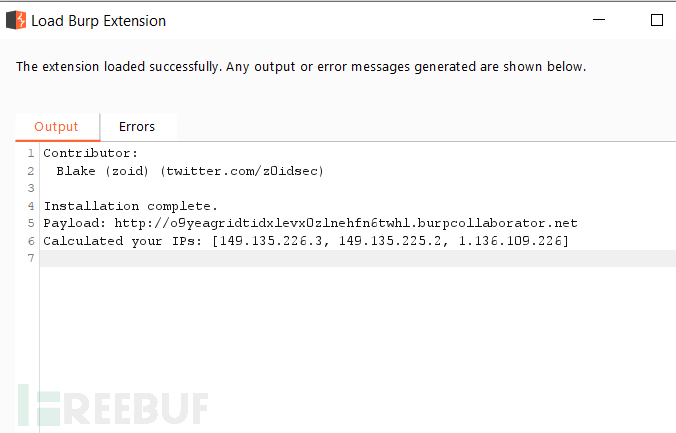Click line number 7 in gutter
Screen dimensions: 676x433
[31, 258]
